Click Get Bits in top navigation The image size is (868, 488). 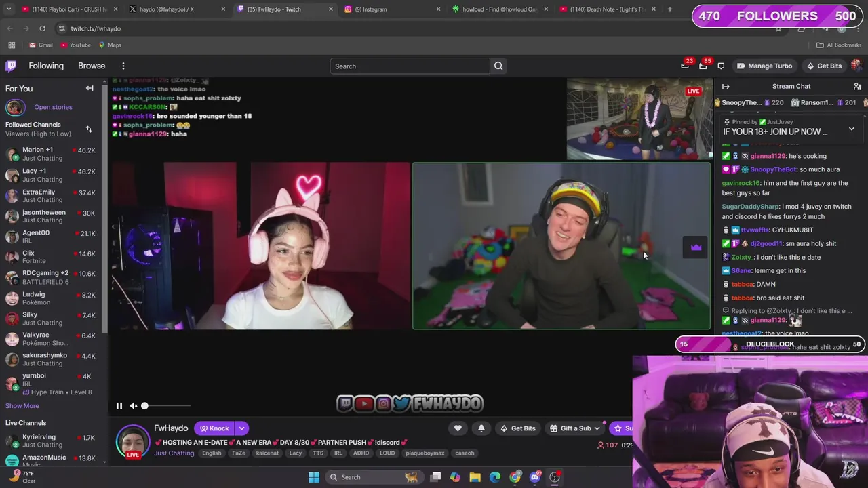click(x=824, y=66)
